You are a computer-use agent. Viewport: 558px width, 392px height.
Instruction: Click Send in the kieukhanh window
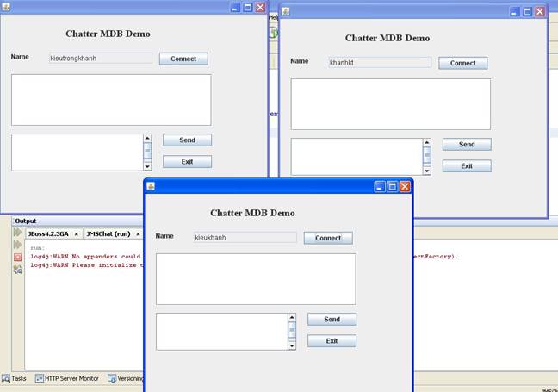pos(332,320)
